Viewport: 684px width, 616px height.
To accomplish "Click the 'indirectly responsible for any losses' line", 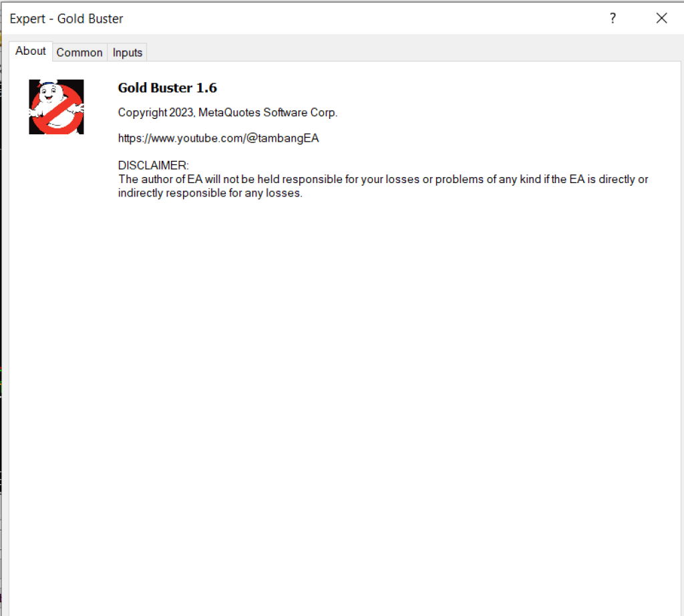I will point(210,194).
